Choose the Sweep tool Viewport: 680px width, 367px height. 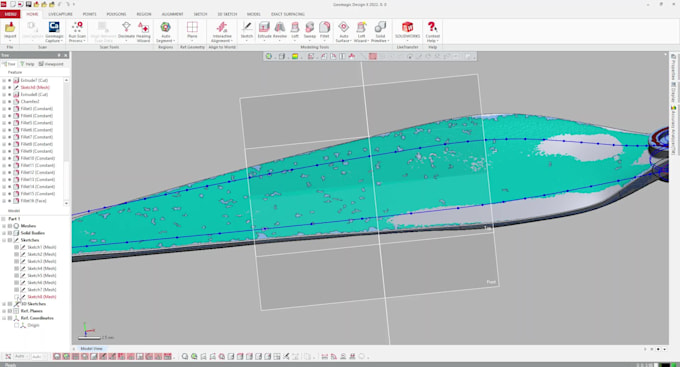tap(310, 30)
